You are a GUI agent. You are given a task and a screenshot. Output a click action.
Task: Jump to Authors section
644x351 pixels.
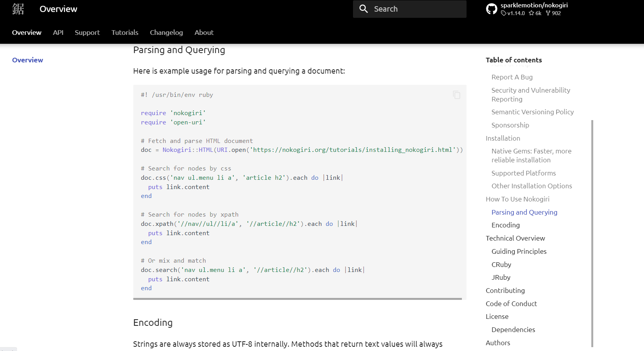(498, 343)
